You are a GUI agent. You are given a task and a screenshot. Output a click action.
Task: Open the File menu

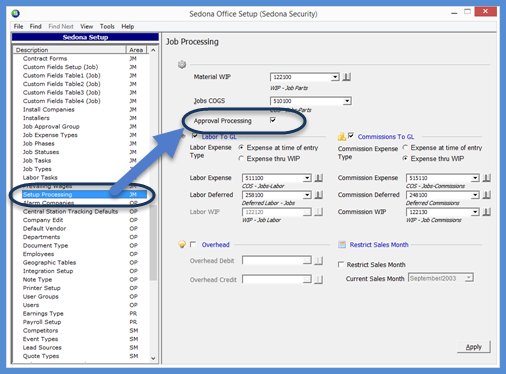(x=18, y=26)
